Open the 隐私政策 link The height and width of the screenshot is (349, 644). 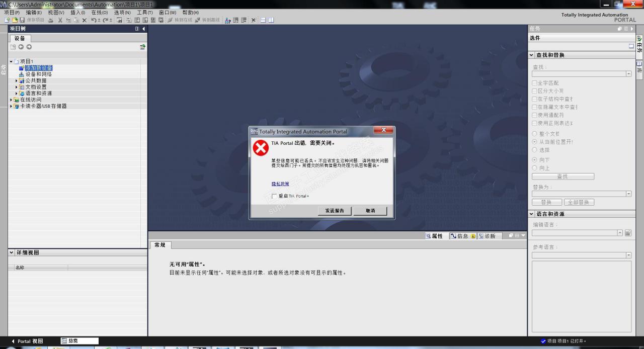(x=280, y=184)
